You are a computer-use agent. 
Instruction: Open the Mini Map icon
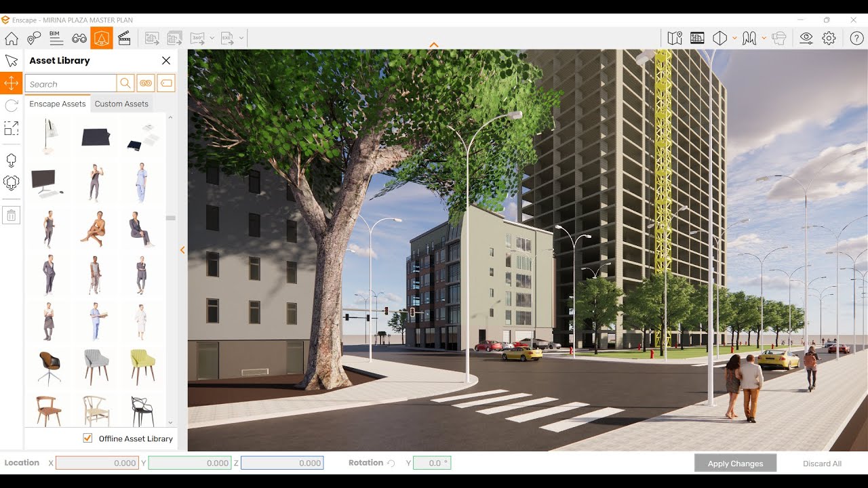coord(675,38)
